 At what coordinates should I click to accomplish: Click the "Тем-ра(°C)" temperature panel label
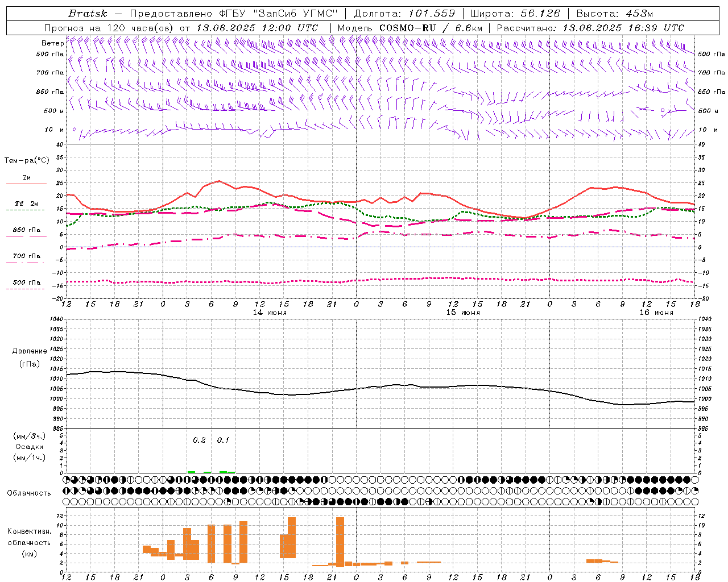coord(27,161)
